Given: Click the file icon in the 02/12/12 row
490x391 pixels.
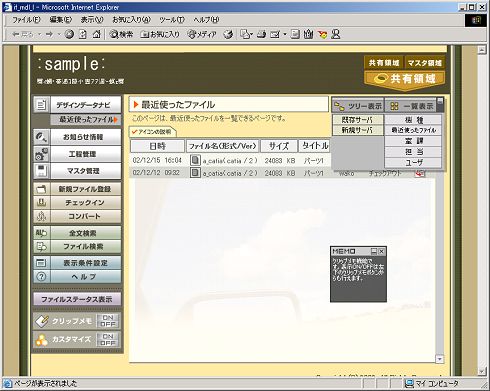Looking at the screenshot, I should [195, 173].
